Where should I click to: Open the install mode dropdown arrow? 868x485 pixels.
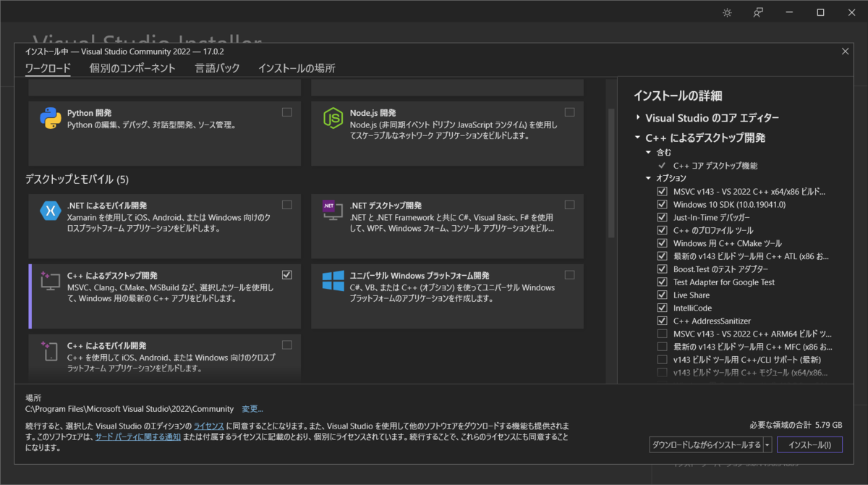pos(767,444)
